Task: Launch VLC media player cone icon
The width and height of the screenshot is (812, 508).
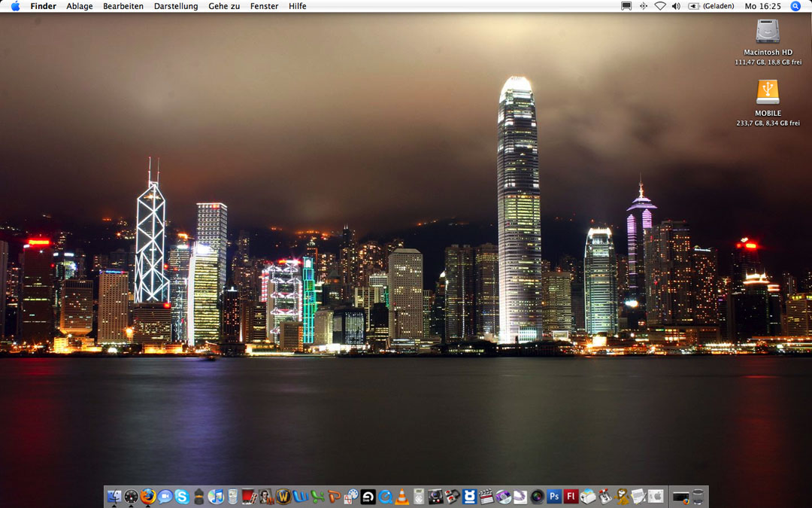Action: click(x=401, y=497)
